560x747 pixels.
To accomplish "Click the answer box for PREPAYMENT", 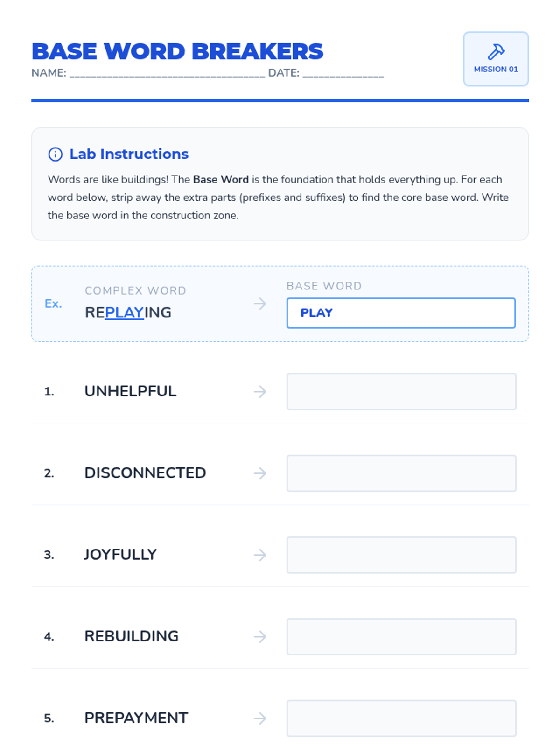I will [x=401, y=718].
